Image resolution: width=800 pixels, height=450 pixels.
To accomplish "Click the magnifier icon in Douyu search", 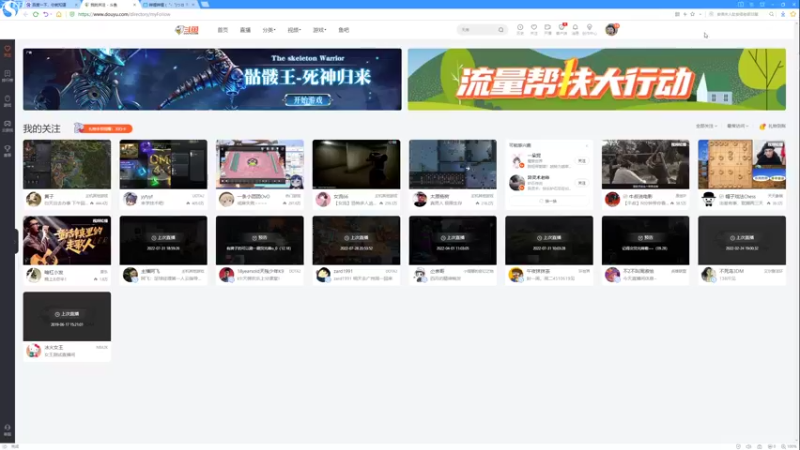I will coord(501,30).
